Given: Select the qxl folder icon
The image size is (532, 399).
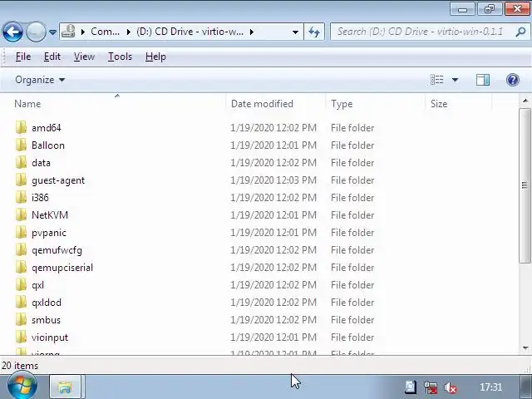Looking at the screenshot, I should point(21,285).
